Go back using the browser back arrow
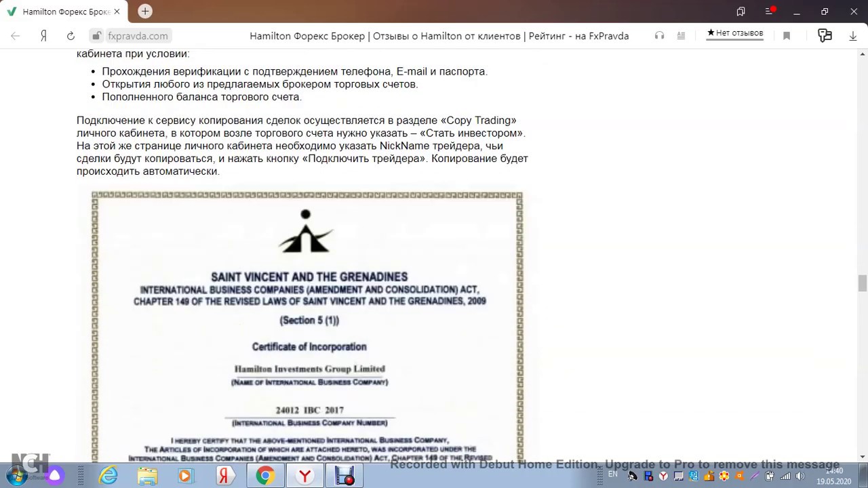Image resolution: width=868 pixels, height=488 pixels. pyautogui.click(x=16, y=36)
